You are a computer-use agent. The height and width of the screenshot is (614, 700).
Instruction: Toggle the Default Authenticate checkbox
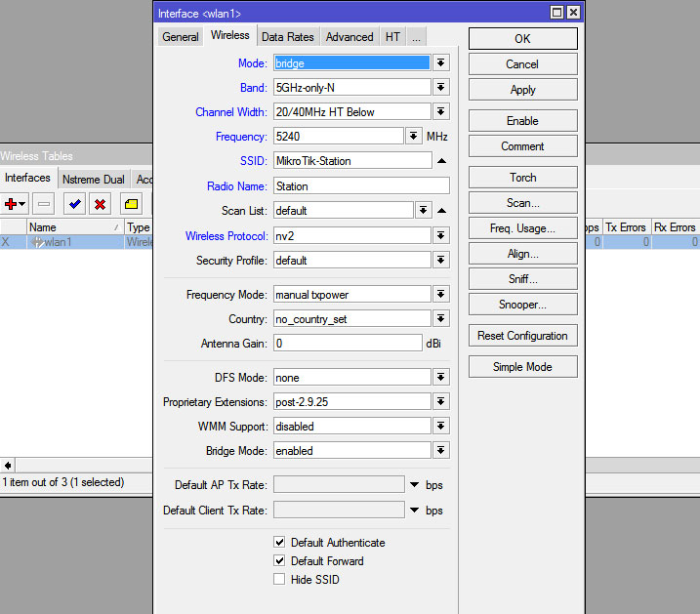tap(280, 543)
